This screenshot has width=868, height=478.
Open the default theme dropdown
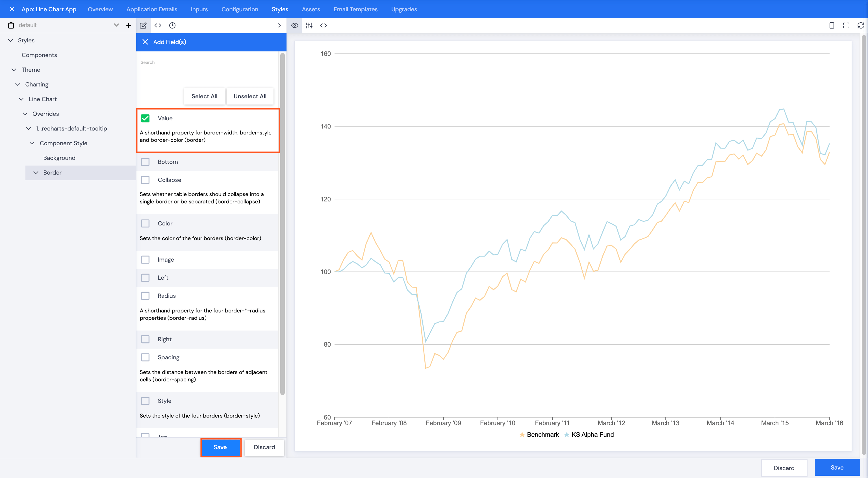click(x=116, y=25)
